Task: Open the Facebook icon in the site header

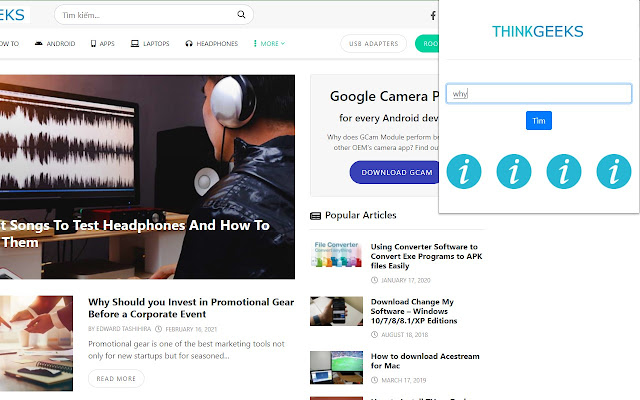Action: pyautogui.click(x=433, y=16)
